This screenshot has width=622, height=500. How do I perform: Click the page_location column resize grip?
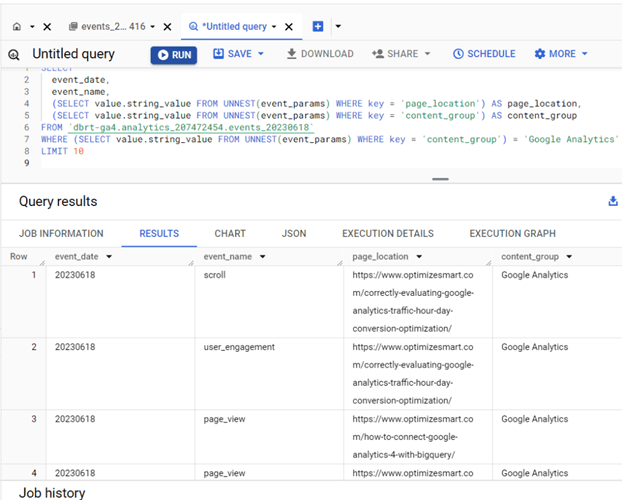click(488, 263)
